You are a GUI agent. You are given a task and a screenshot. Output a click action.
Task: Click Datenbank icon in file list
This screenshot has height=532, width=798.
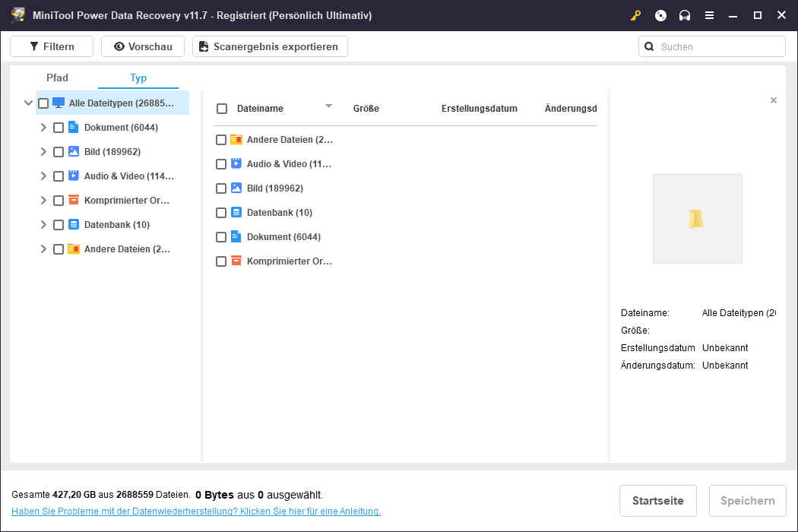click(236, 212)
